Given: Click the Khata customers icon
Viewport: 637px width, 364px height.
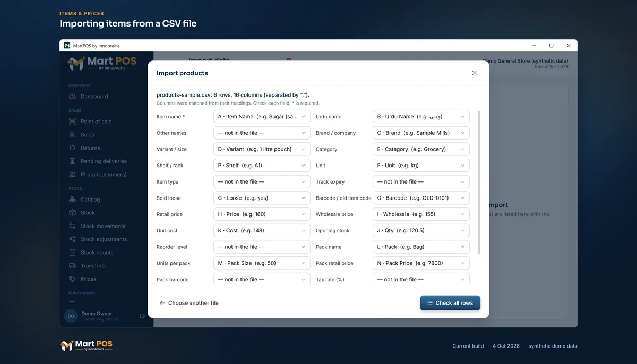Looking at the screenshot, I should [x=72, y=175].
